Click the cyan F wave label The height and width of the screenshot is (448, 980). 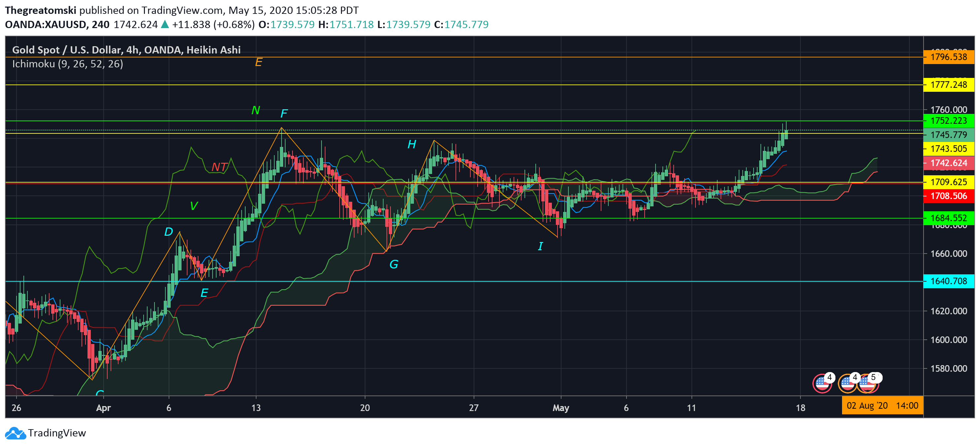pyautogui.click(x=284, y=114)
